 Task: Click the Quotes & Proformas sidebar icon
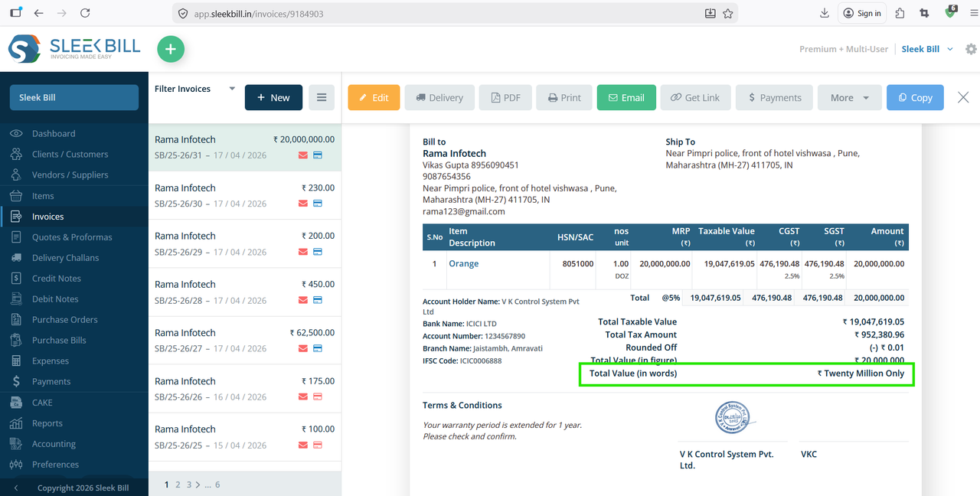tap(16, 237)
